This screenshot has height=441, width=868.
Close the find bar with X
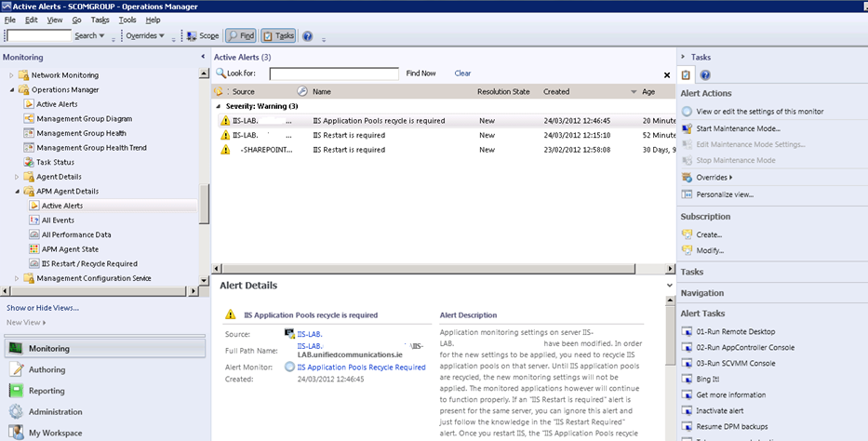pos(666,75)
